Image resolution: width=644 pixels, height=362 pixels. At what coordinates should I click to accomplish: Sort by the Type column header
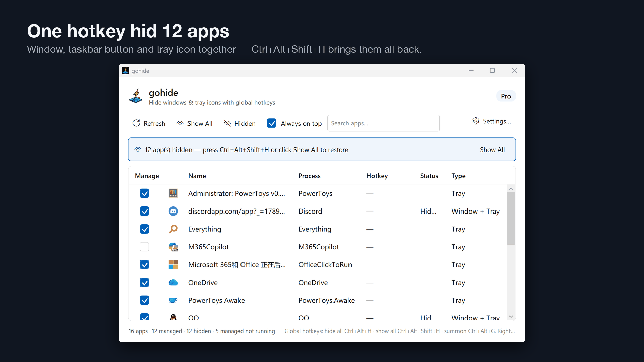458,176
